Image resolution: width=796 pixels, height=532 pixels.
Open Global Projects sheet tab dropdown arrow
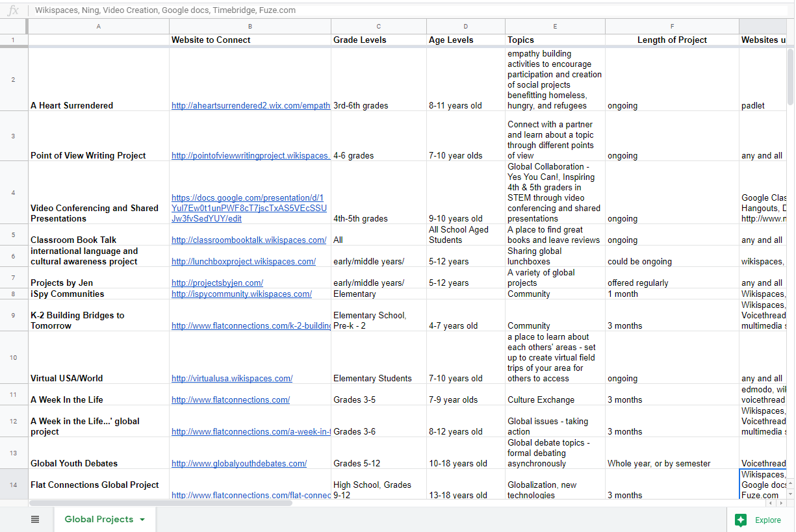142,520
